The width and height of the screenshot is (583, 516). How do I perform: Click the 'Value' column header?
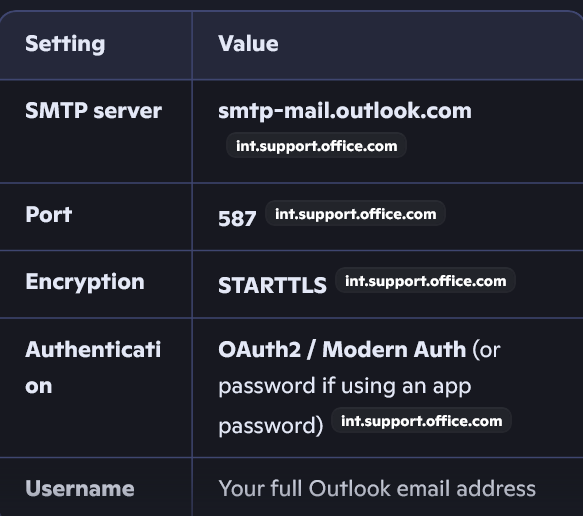click(248, 43)
